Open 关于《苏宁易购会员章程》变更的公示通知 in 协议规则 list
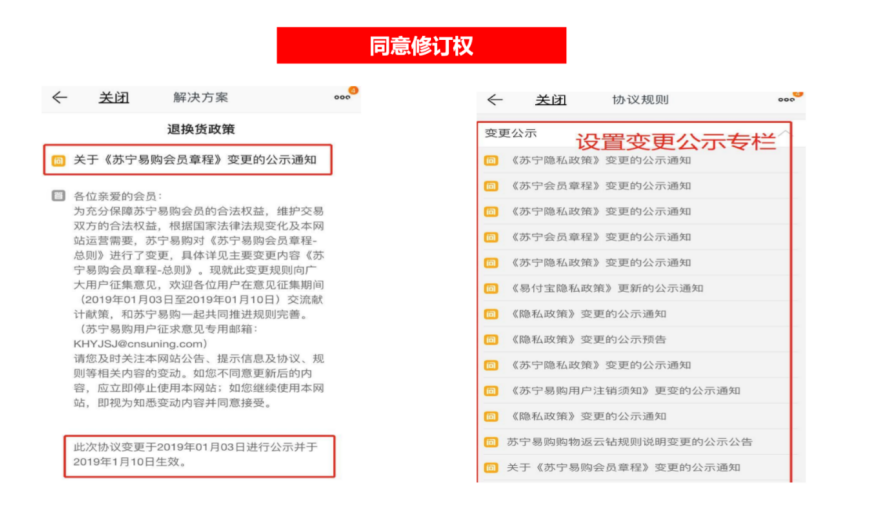 coord(623,467)
